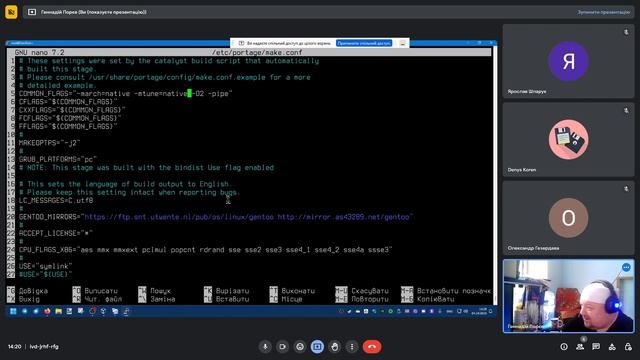
Task: Click the mirror.as43289.net gentoo URL
Action: (x=343, y=217)
